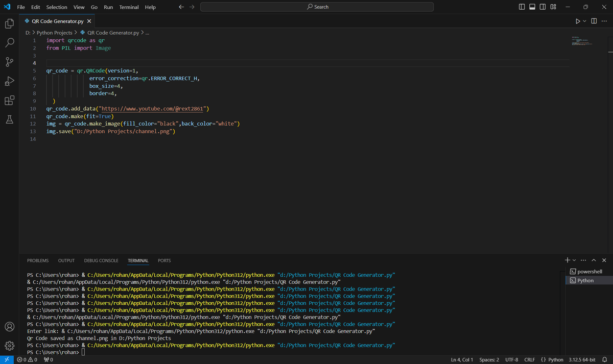The height and width of the screenshot is (364, 613).
Task: Open the YouTube URL in code line 10
Action: (x=153, y=109)
